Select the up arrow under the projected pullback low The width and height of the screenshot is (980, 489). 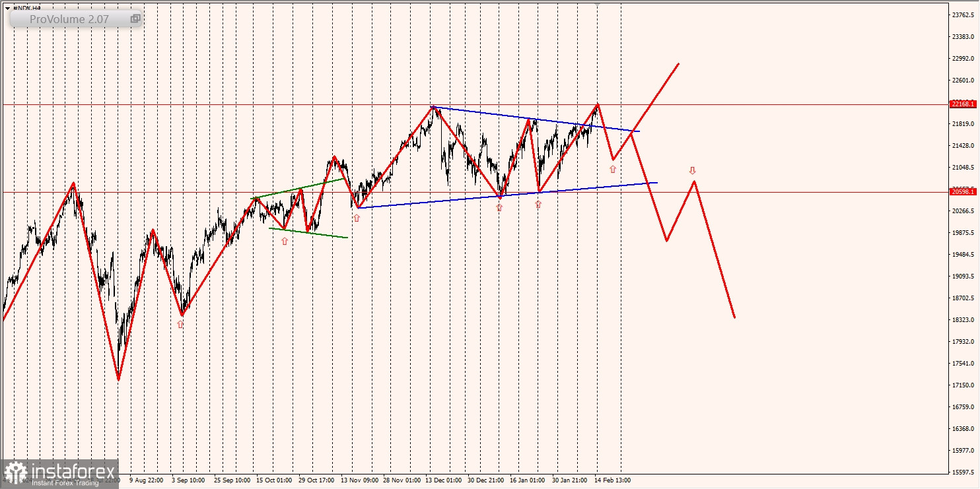613,170
